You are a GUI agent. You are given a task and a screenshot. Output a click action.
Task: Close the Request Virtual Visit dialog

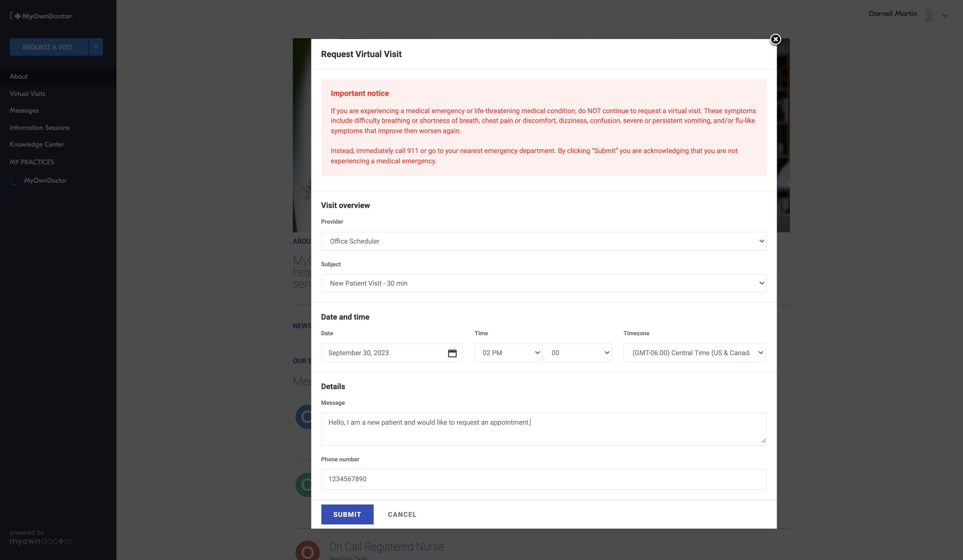[775, 39]
